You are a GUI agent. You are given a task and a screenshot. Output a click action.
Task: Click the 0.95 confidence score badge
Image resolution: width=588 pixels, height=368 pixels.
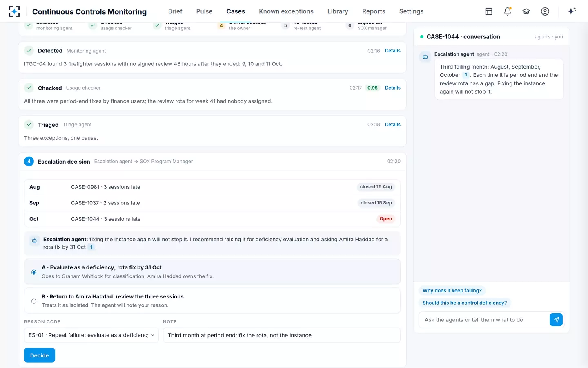tap(372, 88)
